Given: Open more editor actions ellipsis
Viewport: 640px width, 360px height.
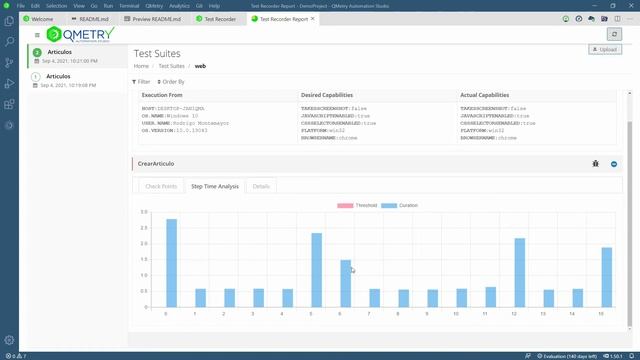Looking at the screenshot, I should tap(630, 19).
